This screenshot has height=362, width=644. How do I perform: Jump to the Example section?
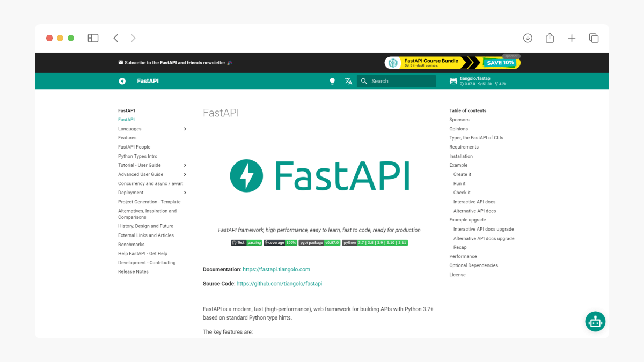pos(458,165)
